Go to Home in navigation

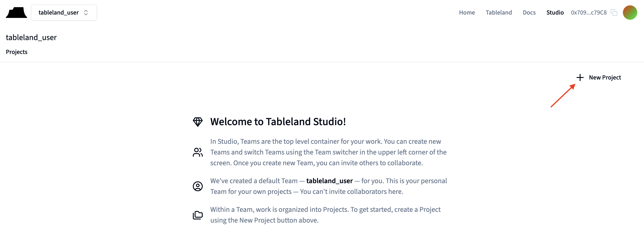pyautogui.click(x=467, y=13)
